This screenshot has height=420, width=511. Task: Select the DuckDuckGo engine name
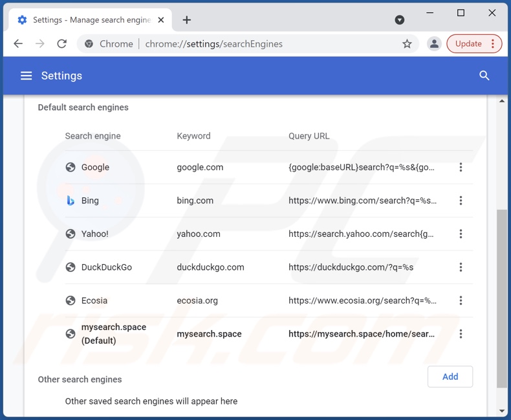[x=107, y=267]
